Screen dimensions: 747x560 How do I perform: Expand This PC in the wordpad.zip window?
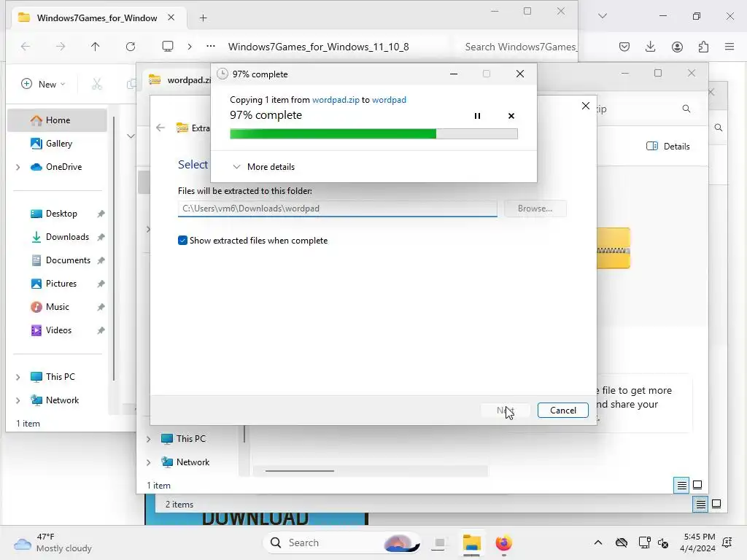click(149, 439)
